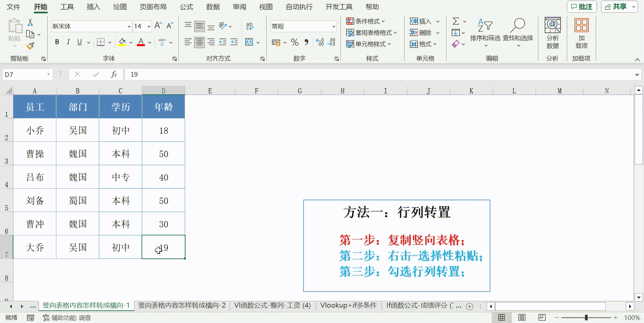The image size is (644, 323).
Task: Add a new sheet with plus button
Action: [470, 306]
